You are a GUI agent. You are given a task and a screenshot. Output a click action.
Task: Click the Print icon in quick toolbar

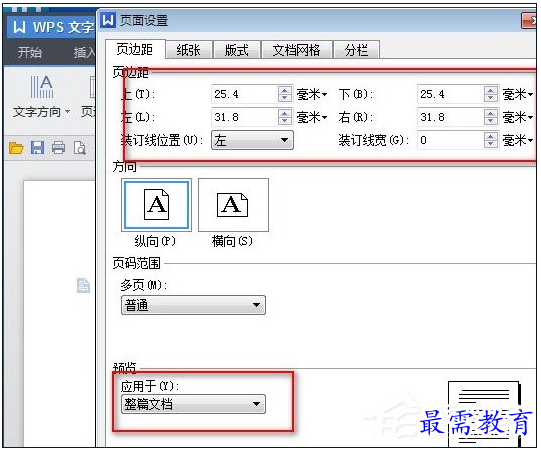tap(58, 148)
